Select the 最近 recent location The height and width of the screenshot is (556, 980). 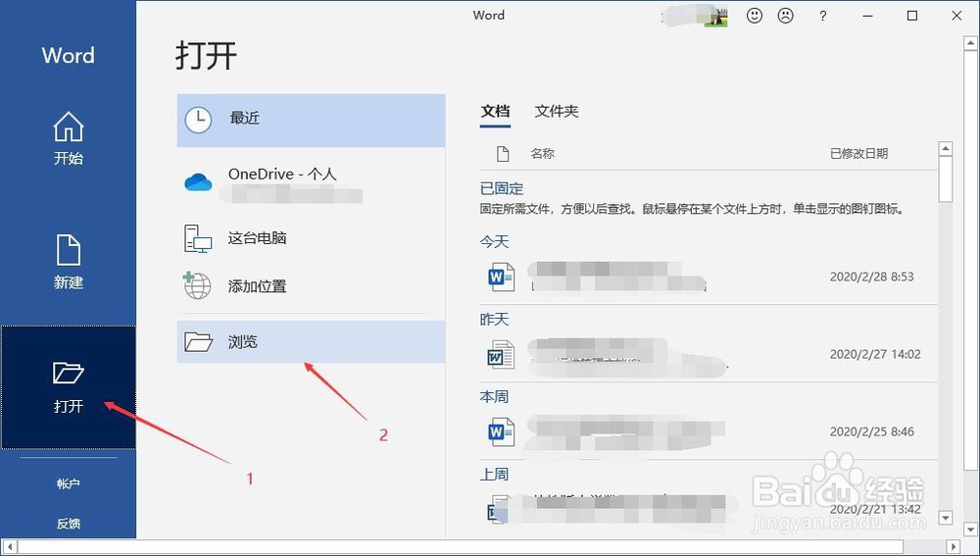[x=311, y=120]
